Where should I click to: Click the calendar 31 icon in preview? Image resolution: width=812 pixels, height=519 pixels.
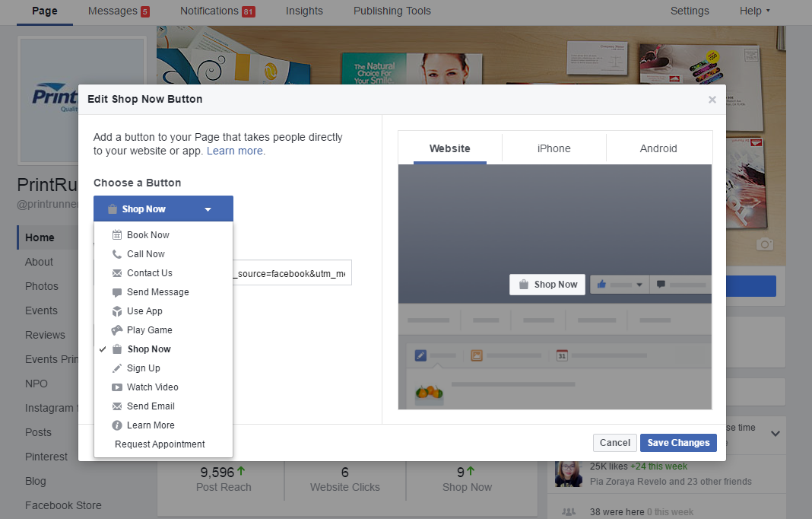coord(562,355)
